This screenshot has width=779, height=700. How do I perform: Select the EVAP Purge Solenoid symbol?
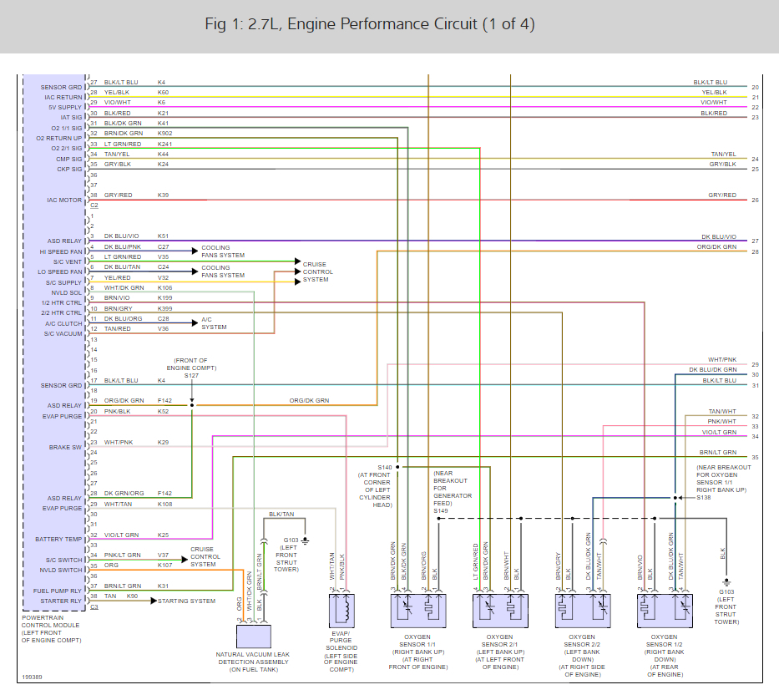341,611
